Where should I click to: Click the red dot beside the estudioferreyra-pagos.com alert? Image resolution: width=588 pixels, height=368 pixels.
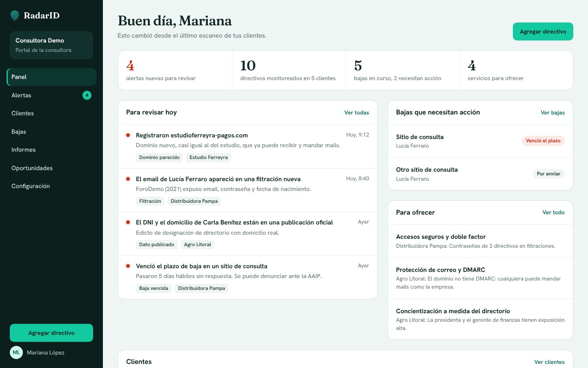[128, 135]
